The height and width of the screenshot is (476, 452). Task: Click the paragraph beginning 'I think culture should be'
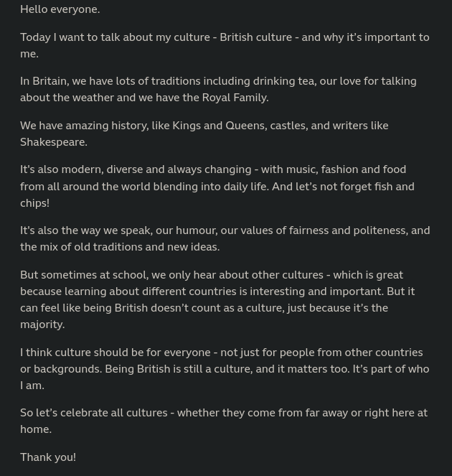click(225, 369)
